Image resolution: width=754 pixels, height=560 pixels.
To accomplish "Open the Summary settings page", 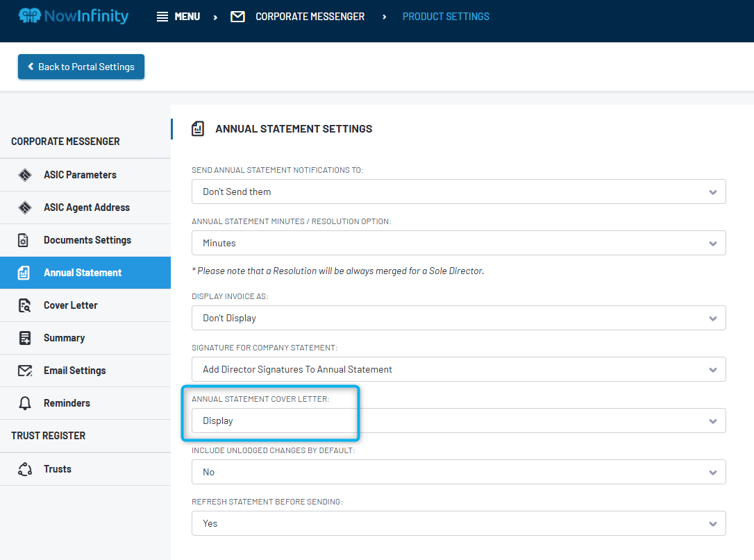I will click(x=85, y=339).
